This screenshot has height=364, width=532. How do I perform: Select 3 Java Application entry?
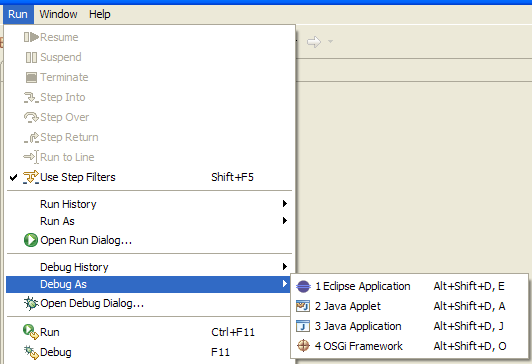[x=410, y=326]
